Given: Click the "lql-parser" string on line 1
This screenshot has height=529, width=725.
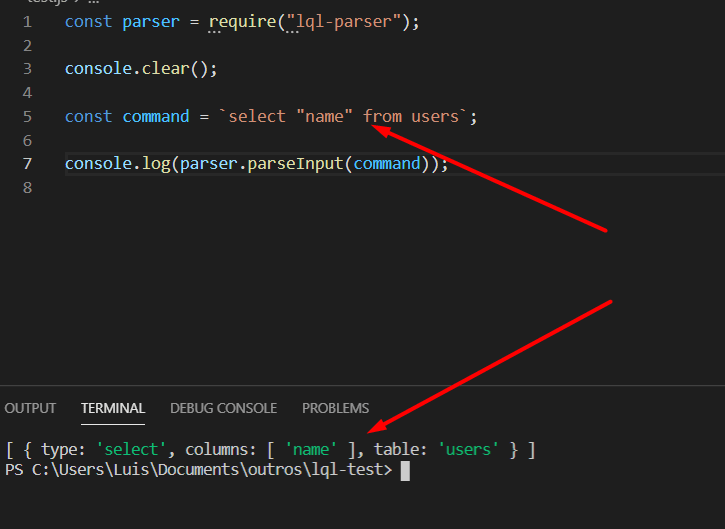Looking at the screenshot, I should pos(344,22).
